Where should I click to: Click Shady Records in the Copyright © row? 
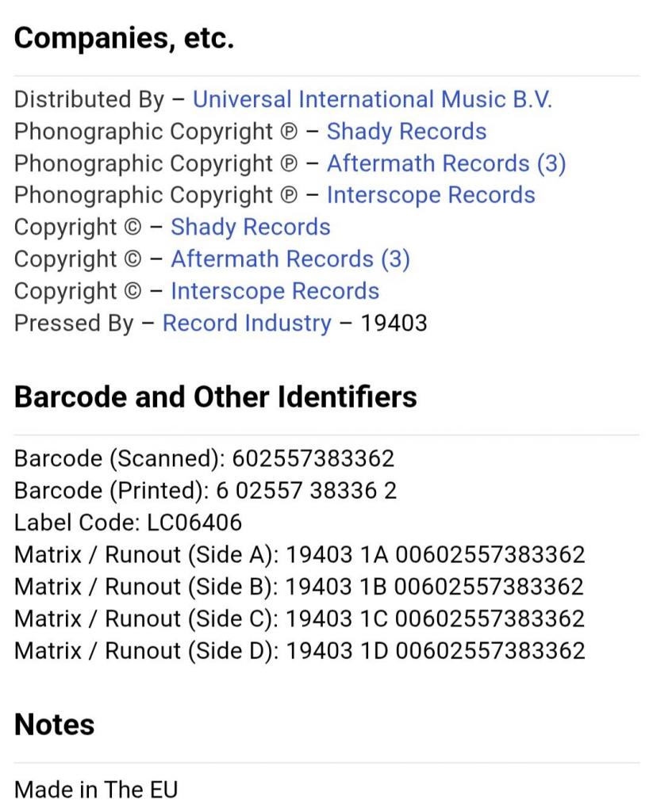(251, 227)
